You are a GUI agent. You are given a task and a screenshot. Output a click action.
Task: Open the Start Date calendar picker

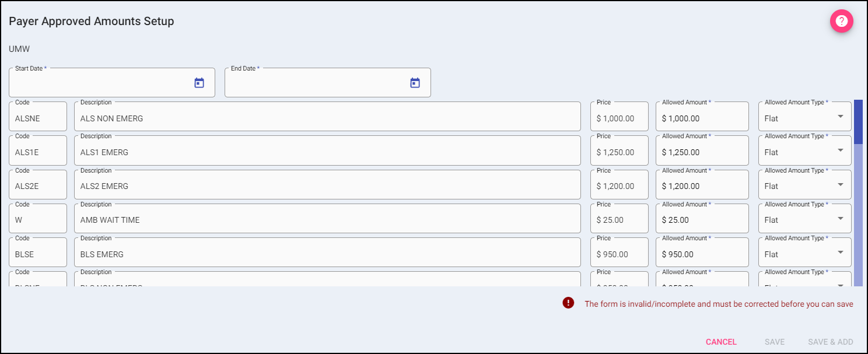pos(199,83)
